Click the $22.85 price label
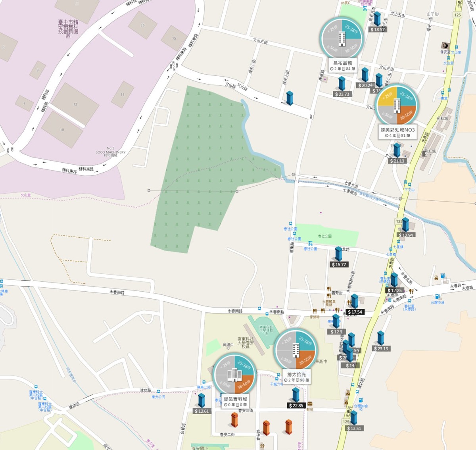The width and height of the screenshot is (476, 450). point(296,406)
